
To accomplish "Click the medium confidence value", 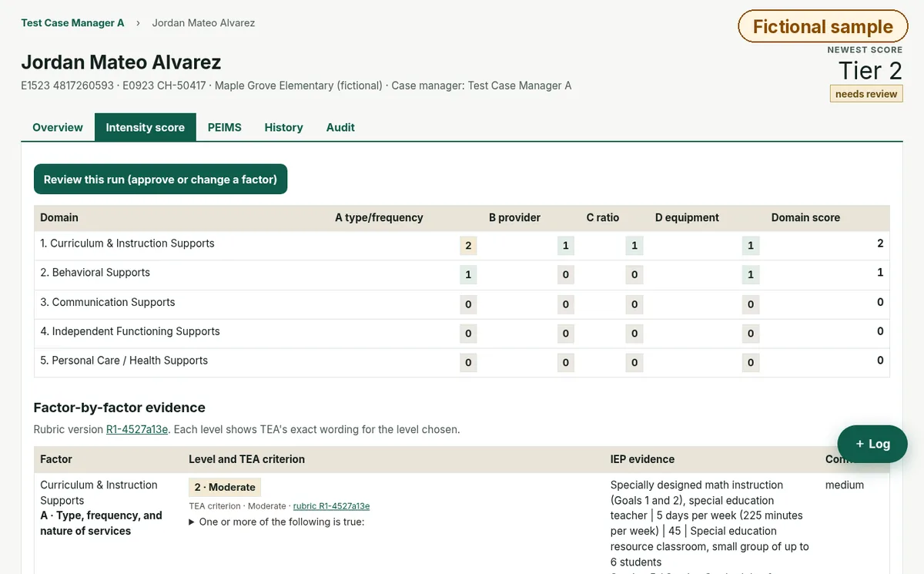I will point(845,485).
